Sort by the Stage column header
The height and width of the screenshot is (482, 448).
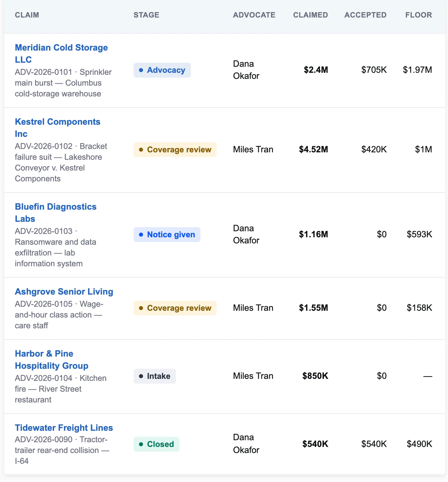click(x=146, y=15)
